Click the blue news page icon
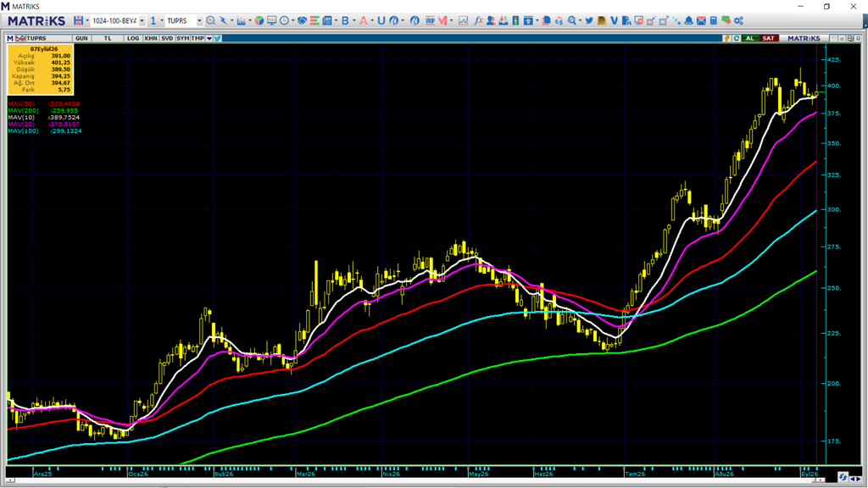The height and width of the screenshot is (488, 868). point(327,20)
